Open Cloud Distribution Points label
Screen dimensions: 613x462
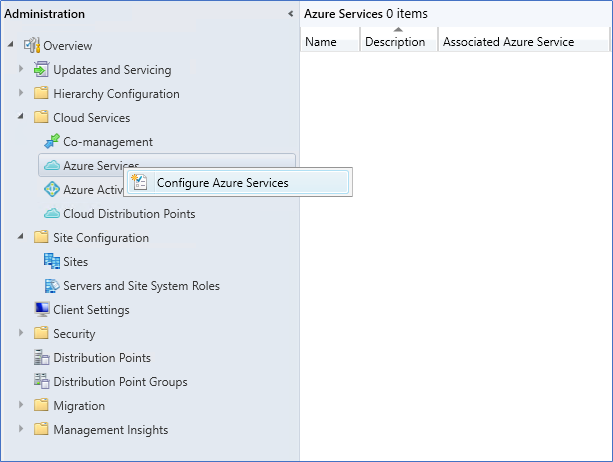coord(129,214)
